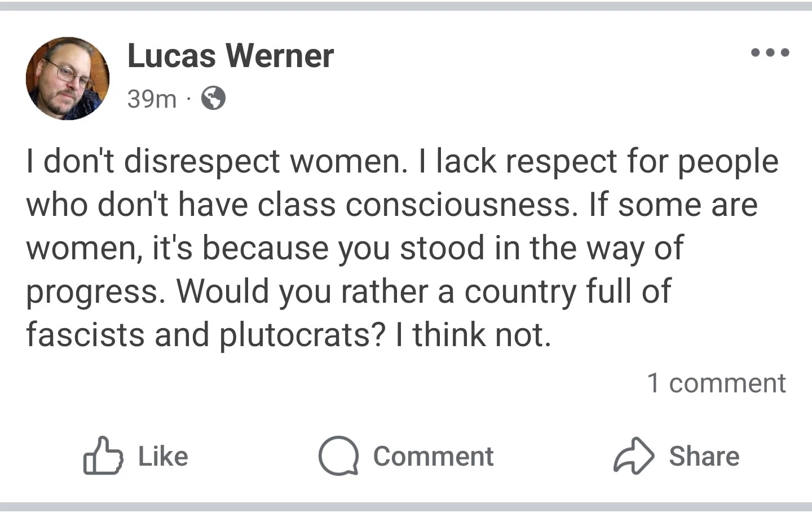The image size is (812, 513).
Task: Click the speech bubble Comment icon
Action: click(x=338, y=455)
